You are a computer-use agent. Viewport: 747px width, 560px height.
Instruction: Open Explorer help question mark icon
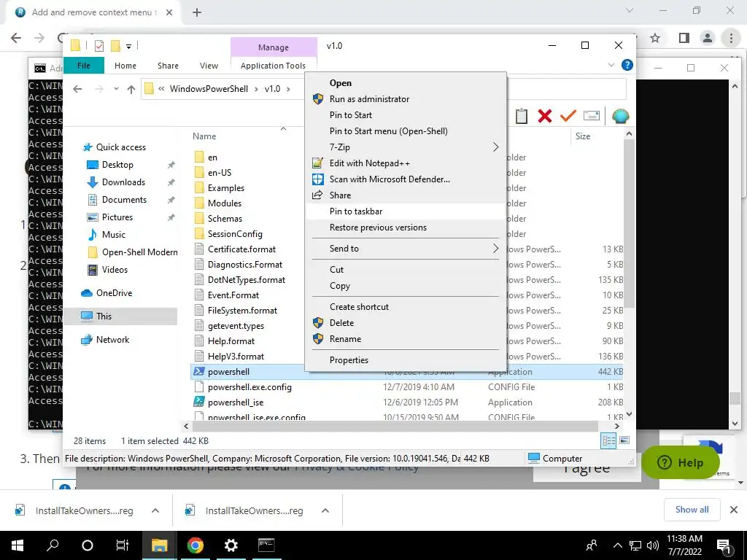point(627,65)
